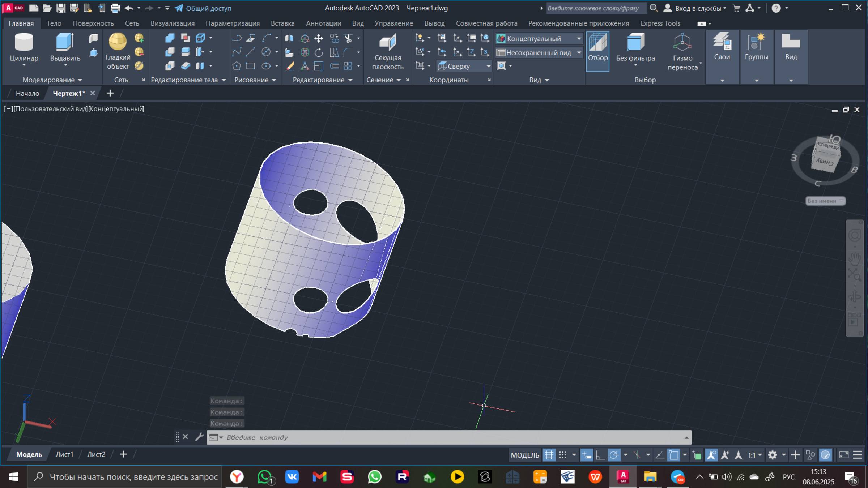Open the Концептуальный visual style dropdown
This screenshot has height=488, width=868.
pyautogui.click(x=579, y=39)
